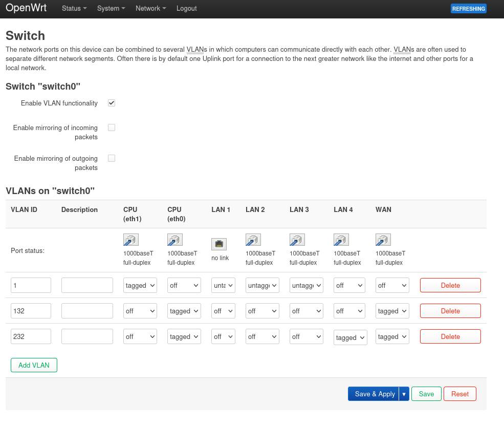Open WAN dropdown for VLAN 1
Screen dimensions: 504x425
pos(392,285)
